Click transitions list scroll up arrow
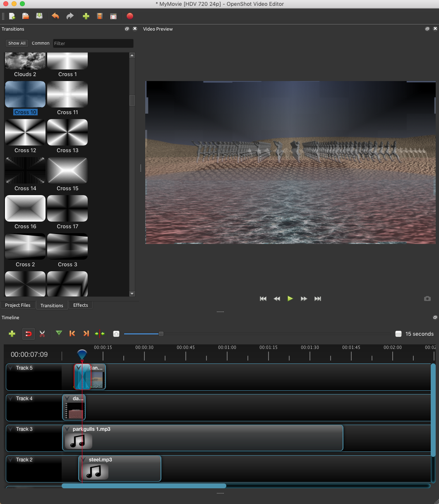The image size is (439, 504). click(x=132, y=55)
